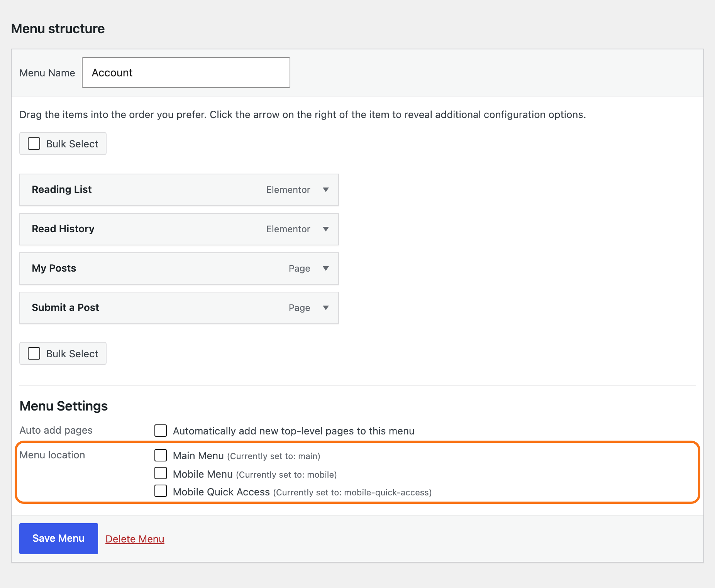This screenshot has height=588, width=715.
Task: Click the Elementor label on Read History
Action: [288, 229]
